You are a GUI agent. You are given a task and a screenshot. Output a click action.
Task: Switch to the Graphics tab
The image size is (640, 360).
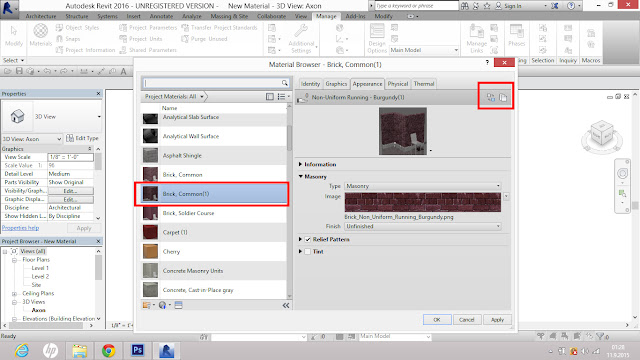coord(336,84)
